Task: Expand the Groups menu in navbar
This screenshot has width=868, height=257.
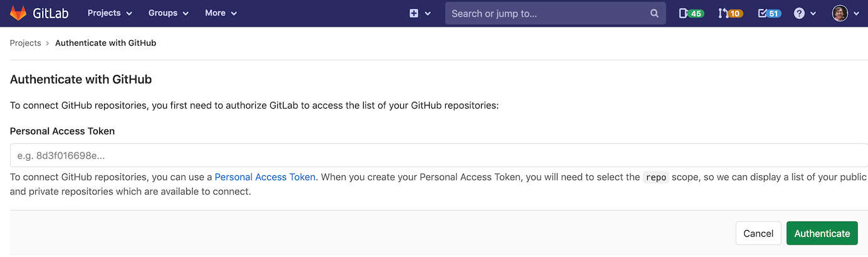Action: [168, 13]
